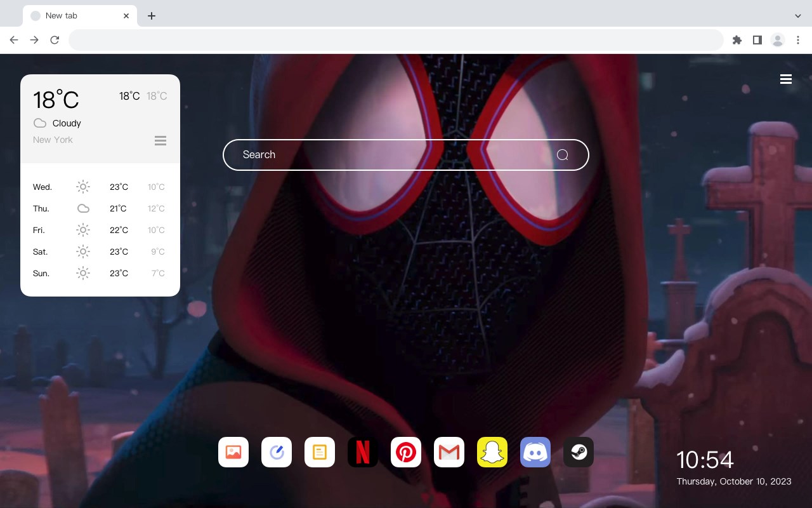Open the to-do checklist icon
This screenshot has height=508, width=812.
tap(277, 452)
